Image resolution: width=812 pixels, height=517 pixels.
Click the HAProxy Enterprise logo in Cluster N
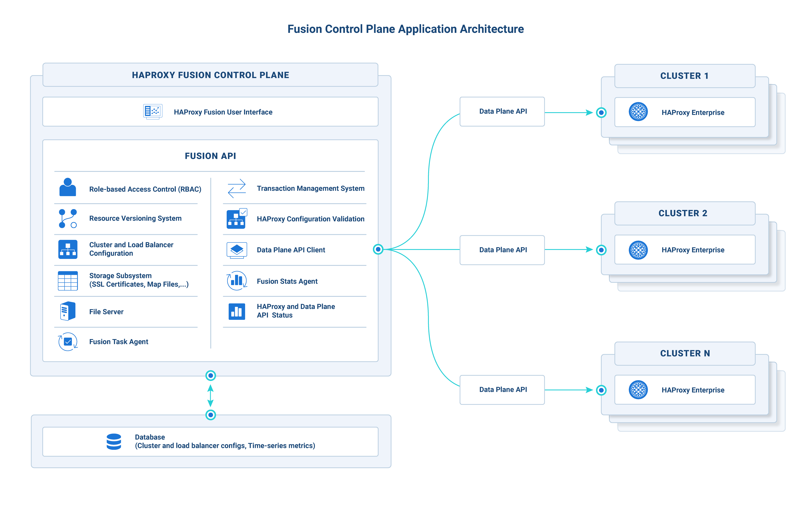pos(638,390)
